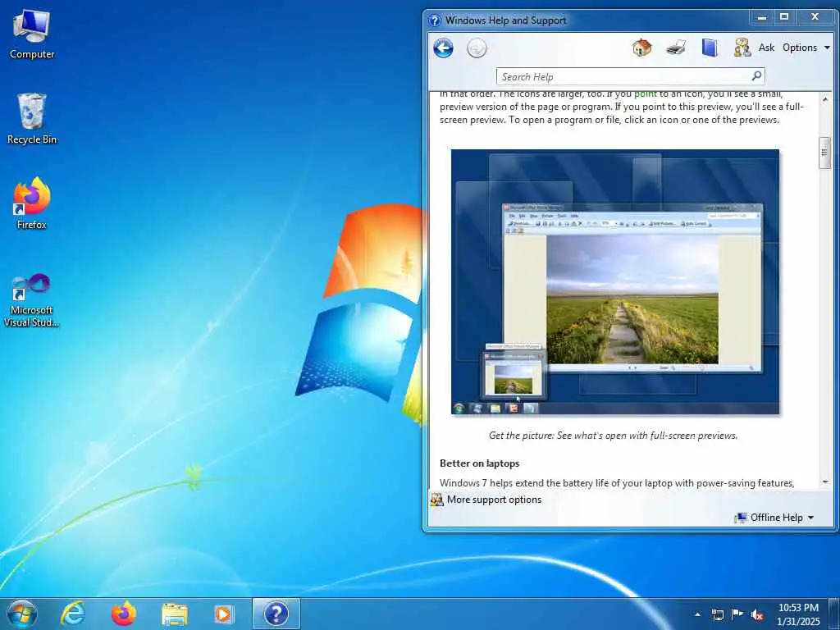Select the Firefox desktop shortcut
Screen dimensions: 840x630
coord(32,203)
